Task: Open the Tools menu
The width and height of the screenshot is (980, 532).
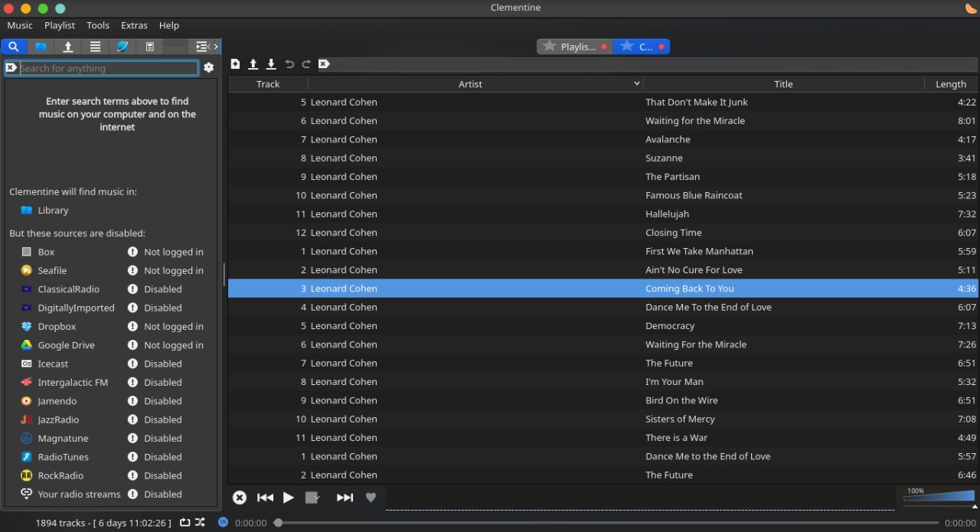Action: click(98, 25)
